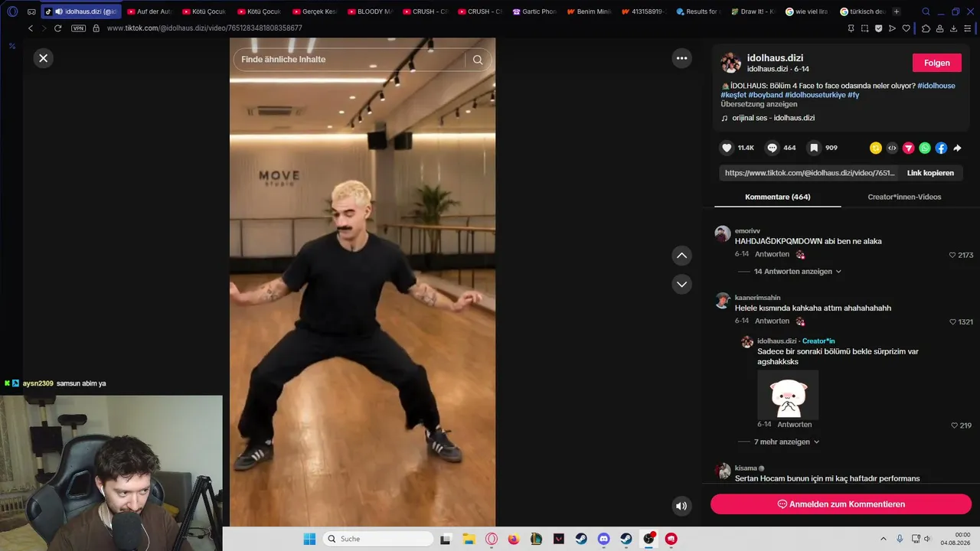Get the embed code for the video
This screenshot has height=551, width=980.
click(x=892, y=148)
